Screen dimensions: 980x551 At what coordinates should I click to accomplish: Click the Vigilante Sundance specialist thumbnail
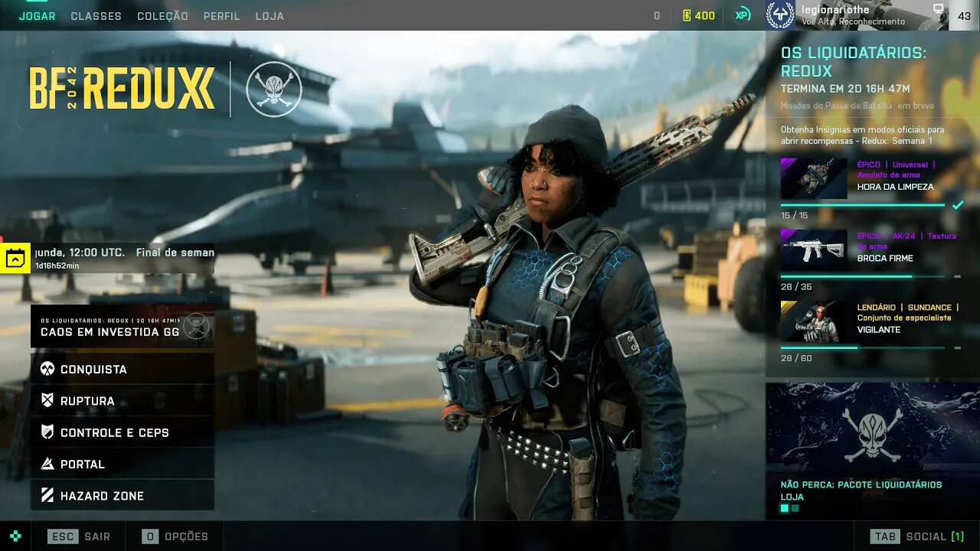click(x=813, y=321)
